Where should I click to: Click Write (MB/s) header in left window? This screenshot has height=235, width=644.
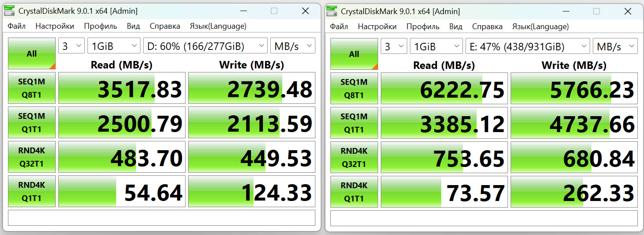(251, 65)
